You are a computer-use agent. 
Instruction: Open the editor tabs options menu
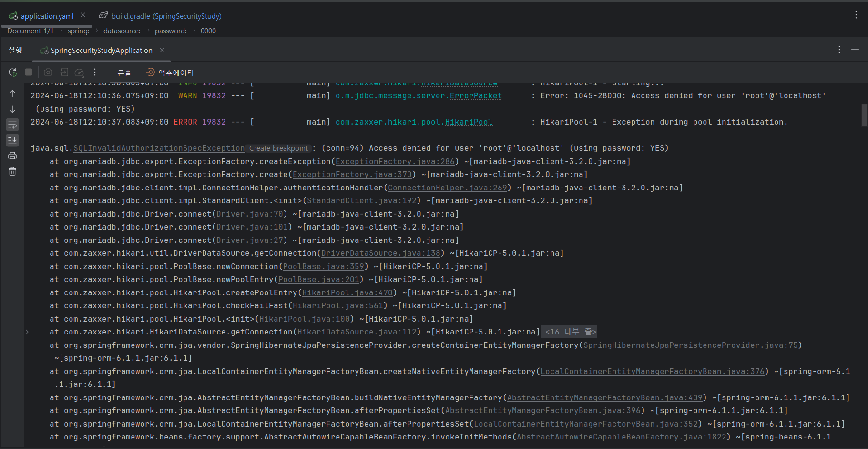[856, 15]
